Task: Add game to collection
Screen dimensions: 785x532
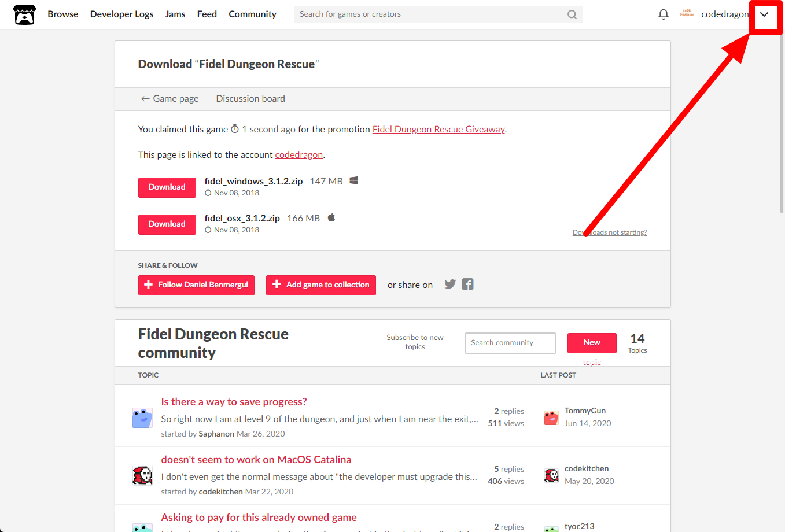Action: tap(321, 285)
